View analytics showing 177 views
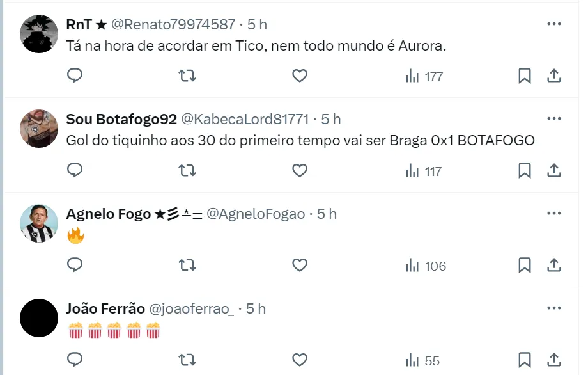This screenshot has height=375, width=588. point(424,77)
